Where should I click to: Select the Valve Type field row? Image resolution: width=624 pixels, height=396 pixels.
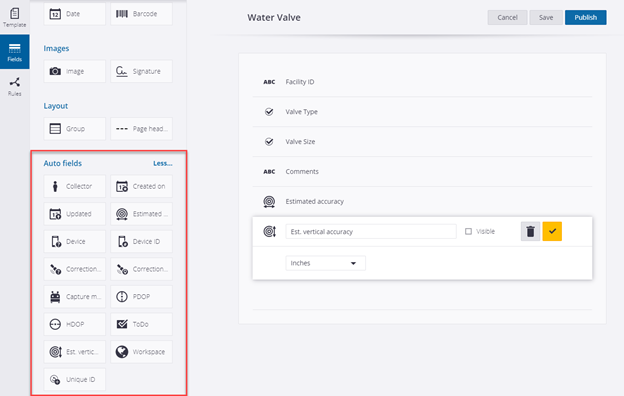point(422,112)
